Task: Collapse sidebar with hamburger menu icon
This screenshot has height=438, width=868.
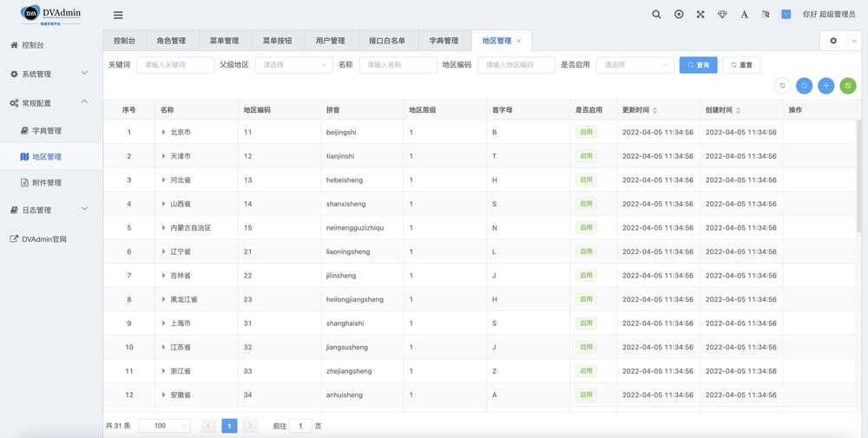Action: click(x=118, y=15)
